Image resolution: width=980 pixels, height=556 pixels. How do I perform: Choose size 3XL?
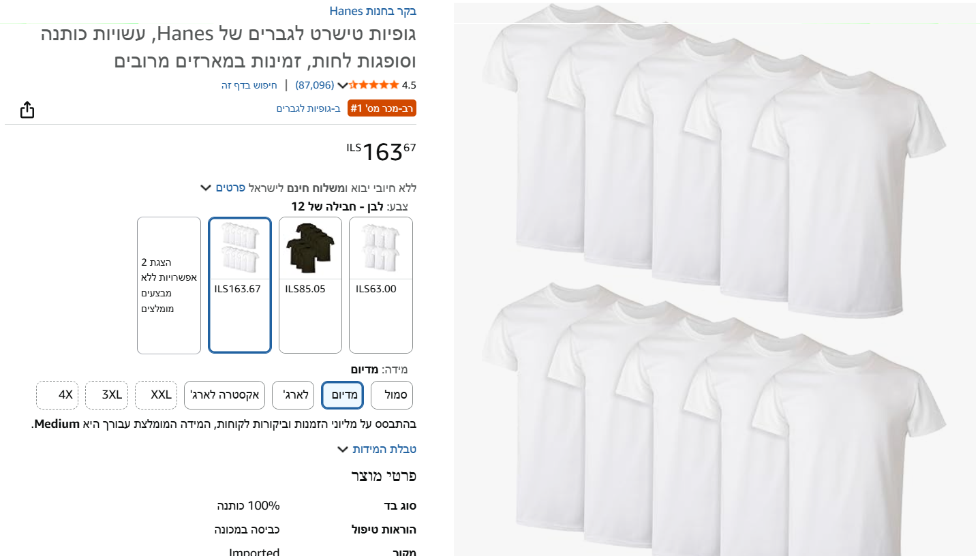tap(107, 395)
